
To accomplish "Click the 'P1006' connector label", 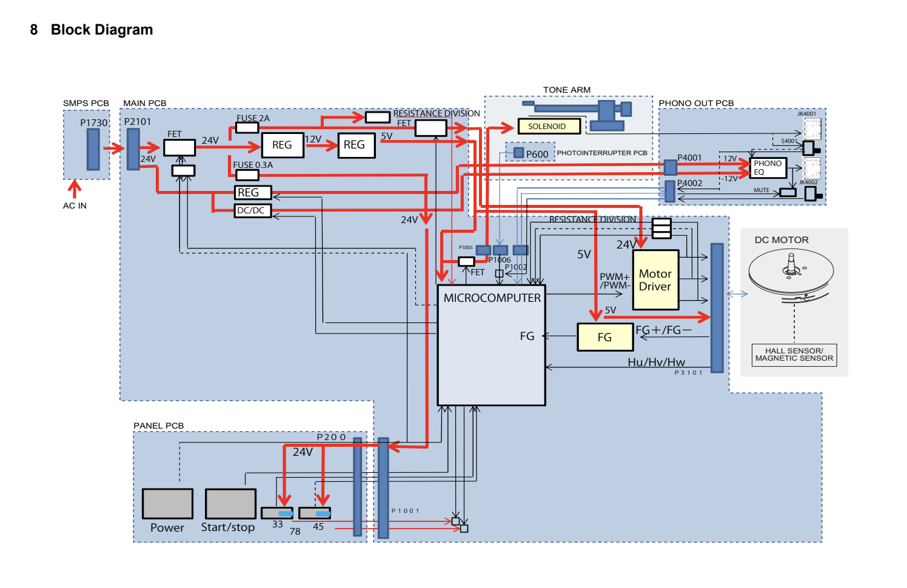I will (x=500, y=260).
